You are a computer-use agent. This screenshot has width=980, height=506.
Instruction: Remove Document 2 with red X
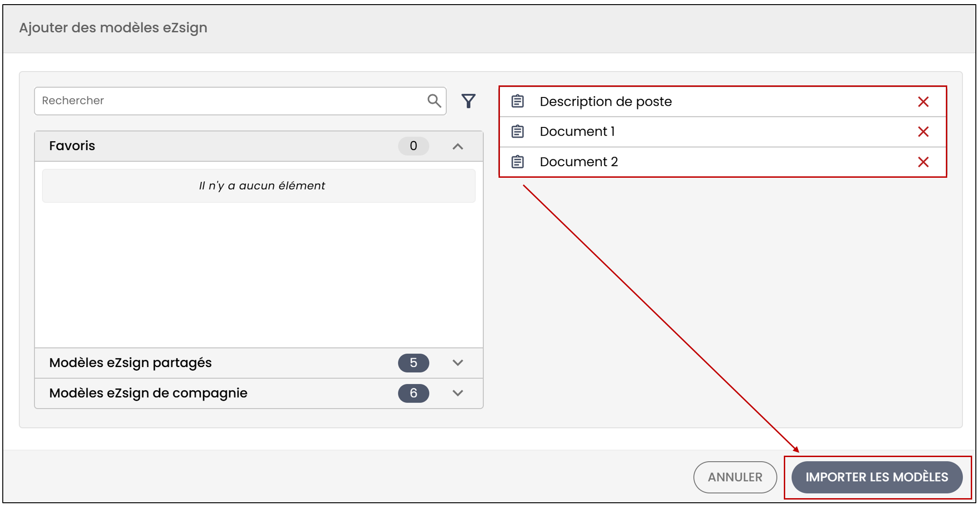[923, 162]
